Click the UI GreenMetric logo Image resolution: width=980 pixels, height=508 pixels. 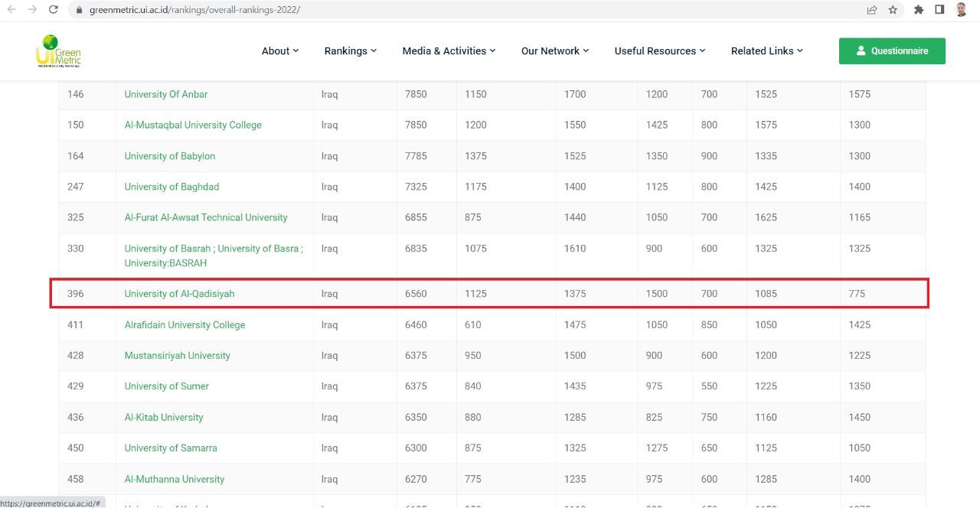coord(58,51)
